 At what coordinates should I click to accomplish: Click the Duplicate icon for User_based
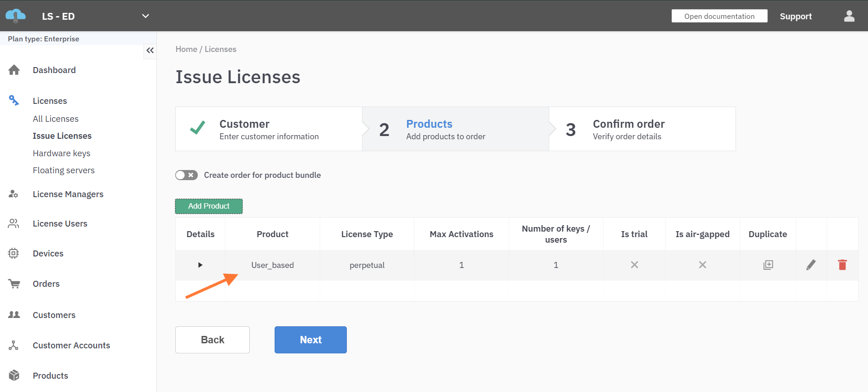[768, 265]
